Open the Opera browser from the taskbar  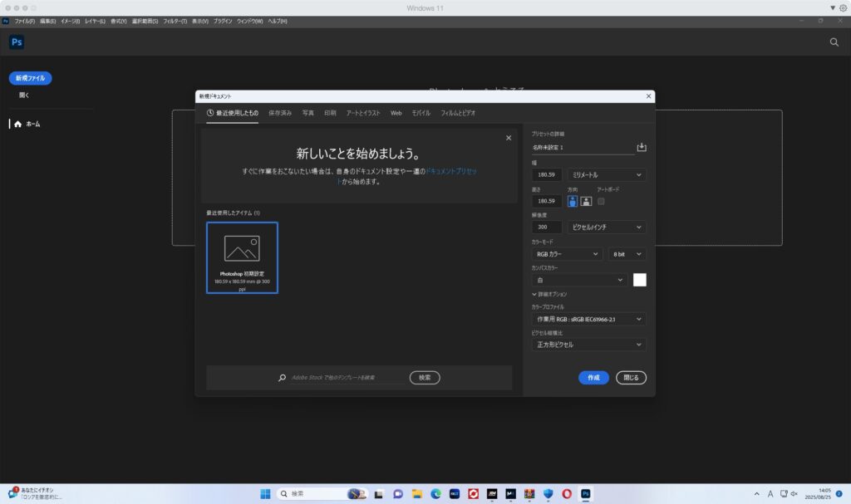coord(567,494)
